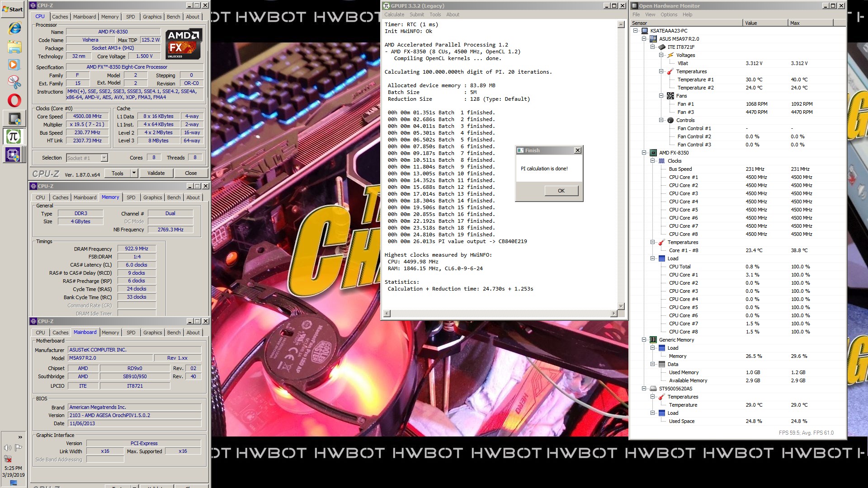Open the Bench tab in top CPU-Z window
Viewport: 868px width, 488px height.
174,17
